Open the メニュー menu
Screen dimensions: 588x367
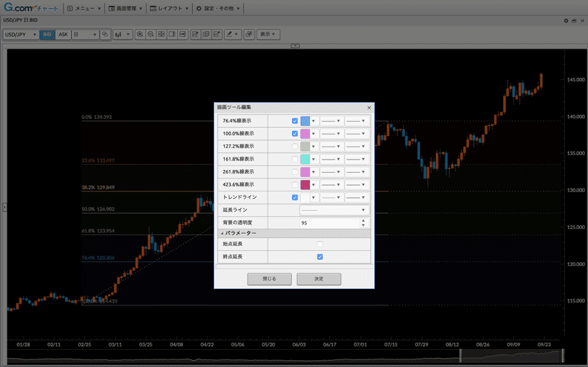tap(84, 8)
